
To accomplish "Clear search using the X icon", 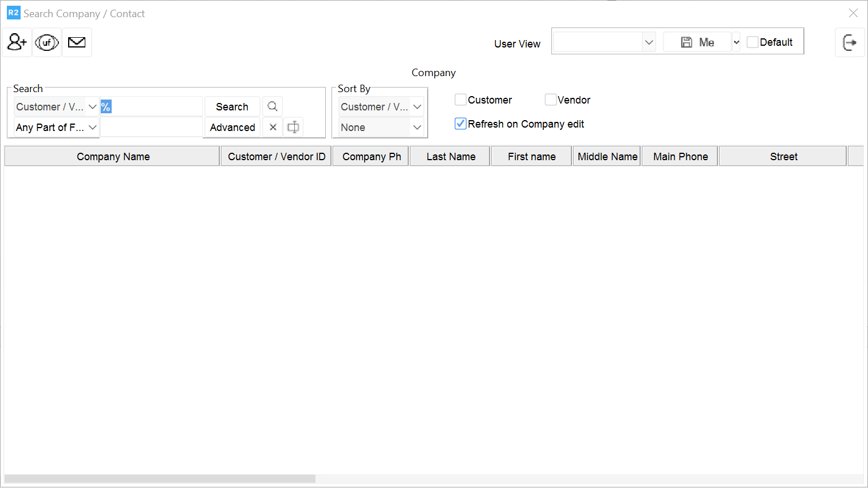I will coord(273,127).
